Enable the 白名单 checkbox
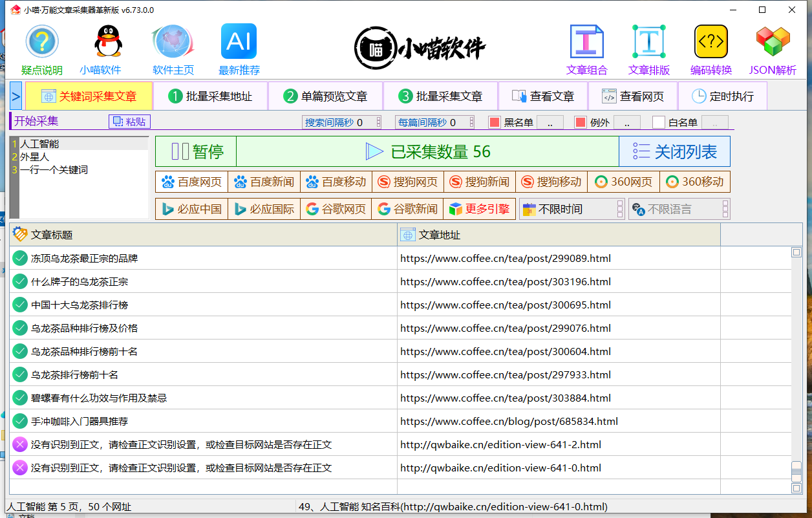The image size is (812, 518). tap(658, 122)
